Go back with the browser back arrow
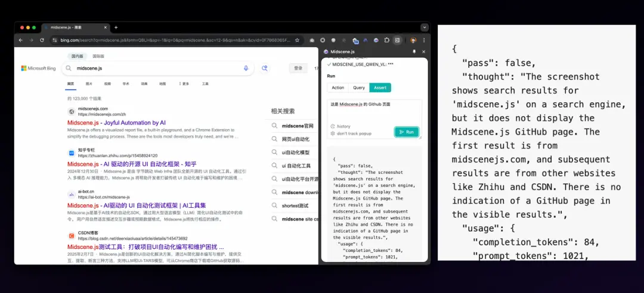The image size is (644, 293). pyautogui.click(x=20, y=40)
